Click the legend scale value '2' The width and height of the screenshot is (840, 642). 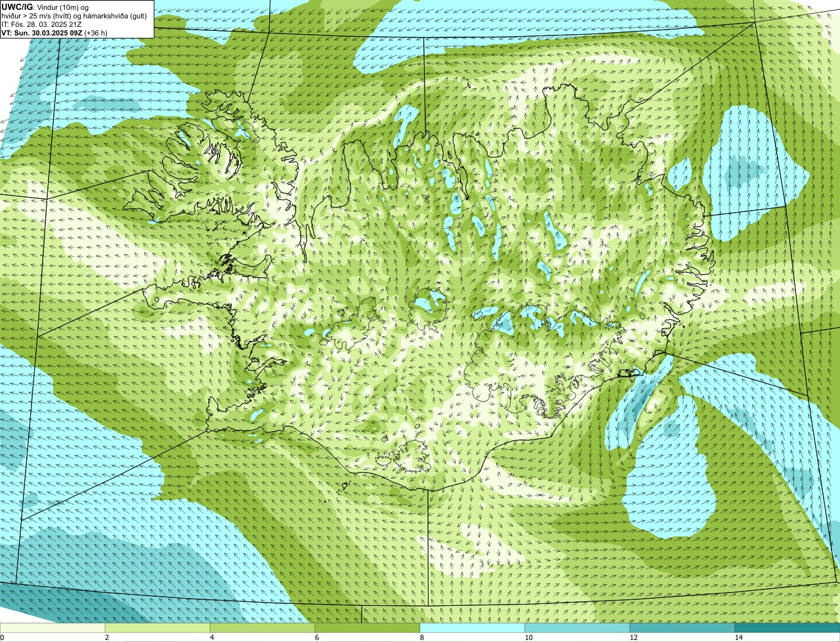click(106, 637)
